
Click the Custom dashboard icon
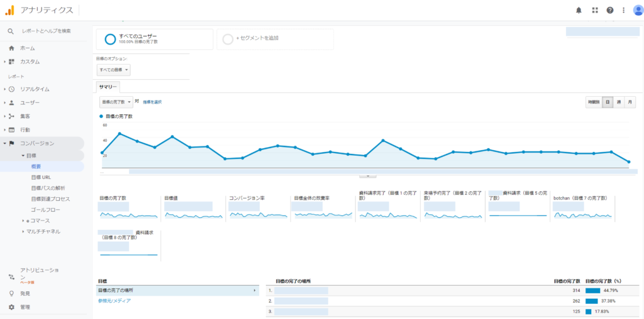[x=11, y=62]
